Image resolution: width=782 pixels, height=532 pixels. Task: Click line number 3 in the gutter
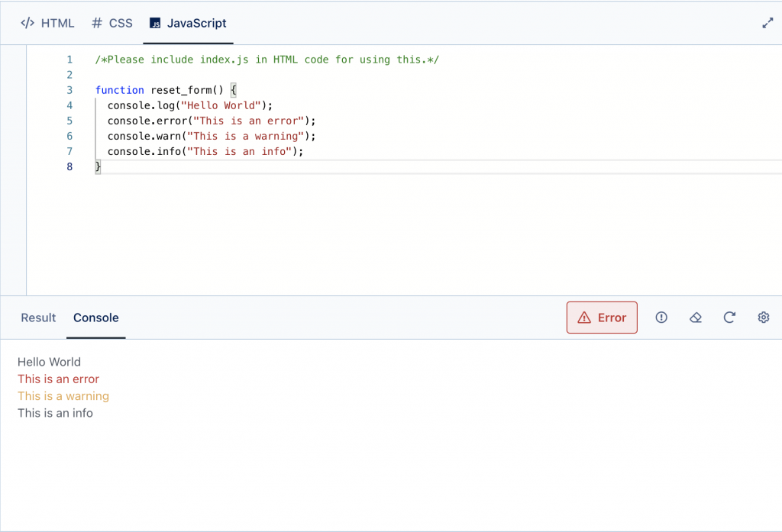coord(70,90)
